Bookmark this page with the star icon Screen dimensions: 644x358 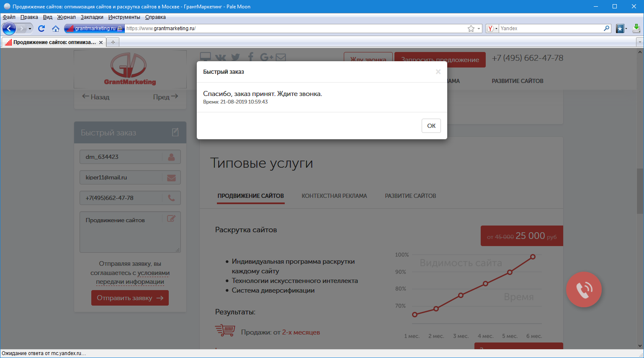[x=471, y=29]
